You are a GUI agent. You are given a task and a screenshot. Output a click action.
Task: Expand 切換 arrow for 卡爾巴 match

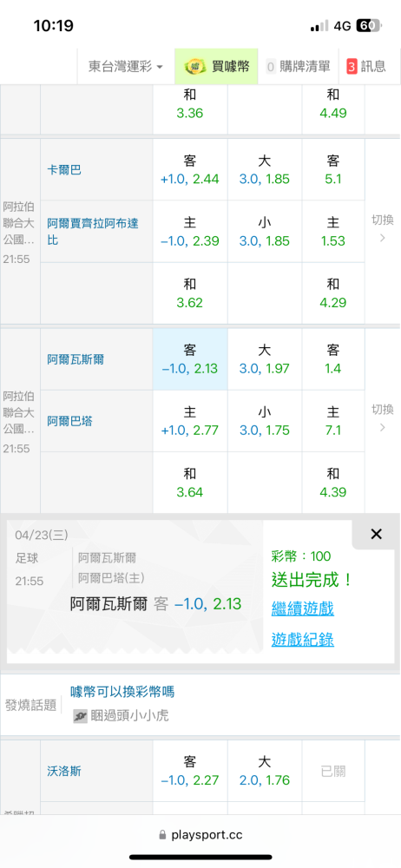pyautogui.click(x=382, y=228)
